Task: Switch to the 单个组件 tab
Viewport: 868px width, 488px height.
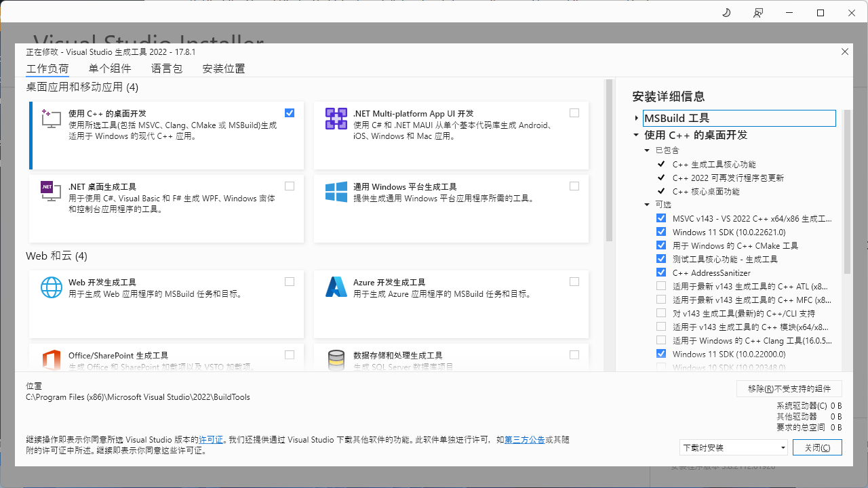Action: tap(110, 68)
